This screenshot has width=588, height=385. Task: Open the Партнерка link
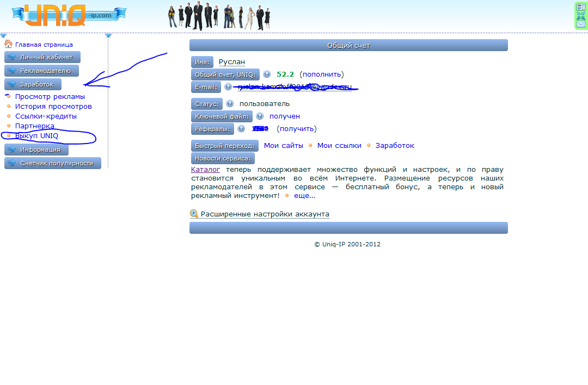[34, 126]
